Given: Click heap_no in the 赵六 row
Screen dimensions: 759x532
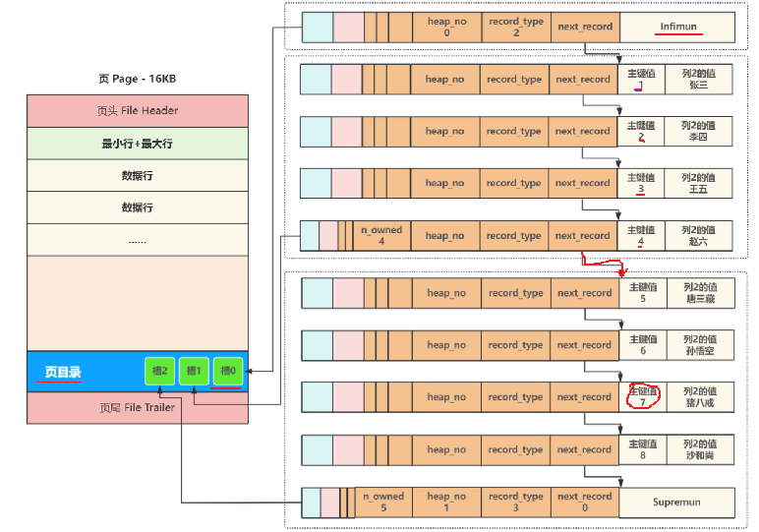Looking at the screenshot, I should click(x=444, y=236).
